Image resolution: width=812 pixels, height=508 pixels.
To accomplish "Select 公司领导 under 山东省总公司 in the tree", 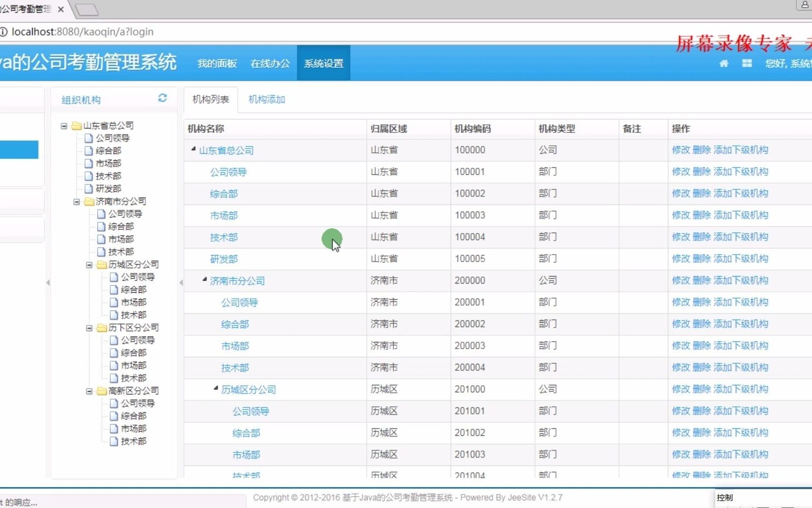I will (x=113, y=138).
